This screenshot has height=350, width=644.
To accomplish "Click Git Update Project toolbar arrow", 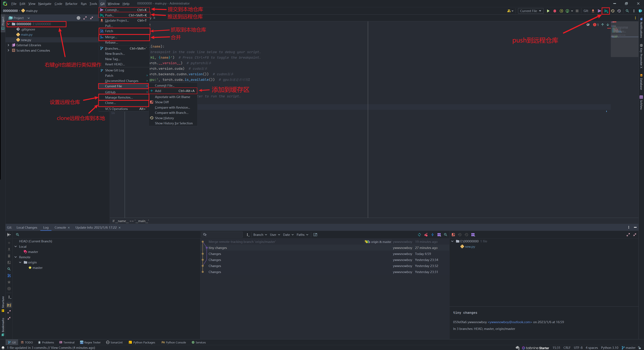I will [x=593, y=11].
